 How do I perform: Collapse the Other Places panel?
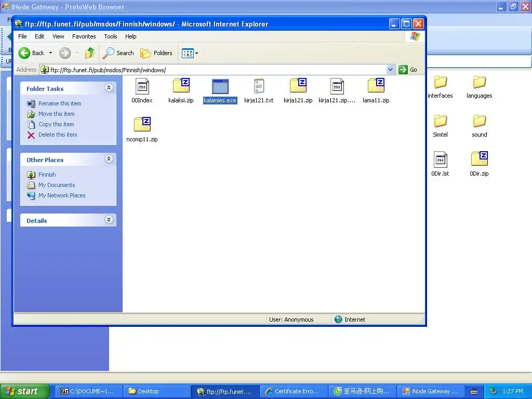point(109,159)
